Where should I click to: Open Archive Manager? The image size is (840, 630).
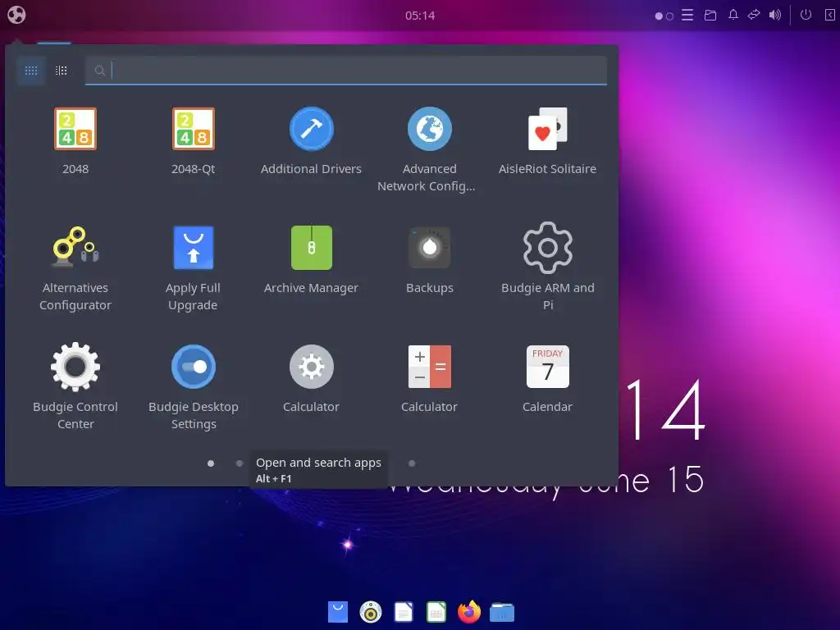[x=311, y=259]
